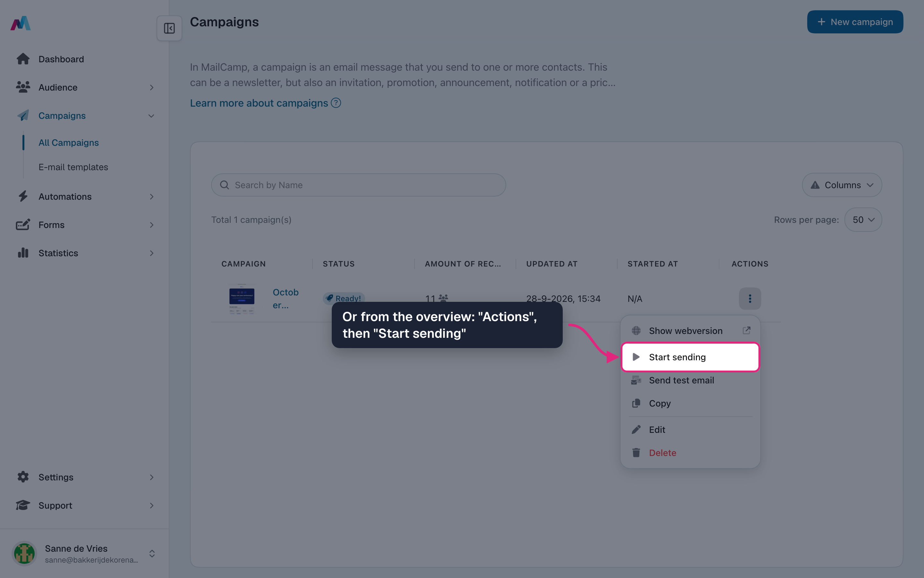Open the account switcher arrows for Sanne
This screenshot has height=578, width=924.
point(152,554)
